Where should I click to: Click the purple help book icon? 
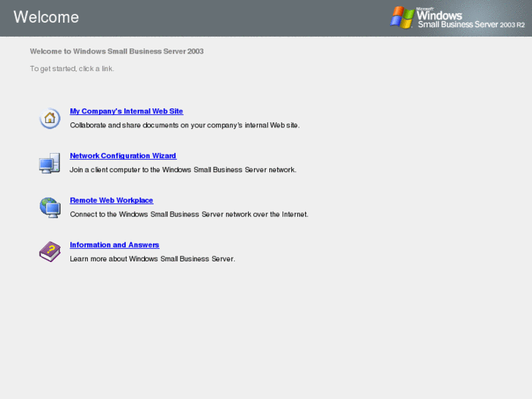click(50, 252)
